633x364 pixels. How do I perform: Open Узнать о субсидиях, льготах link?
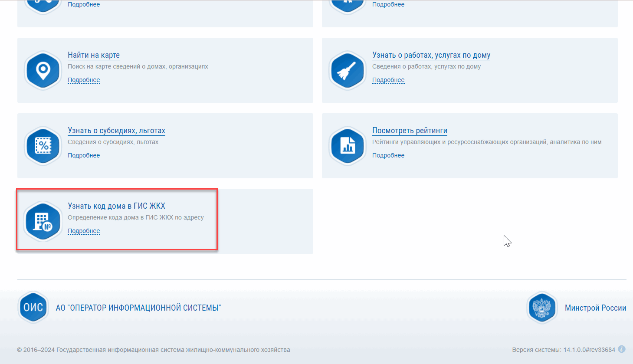tap(116, 131)
